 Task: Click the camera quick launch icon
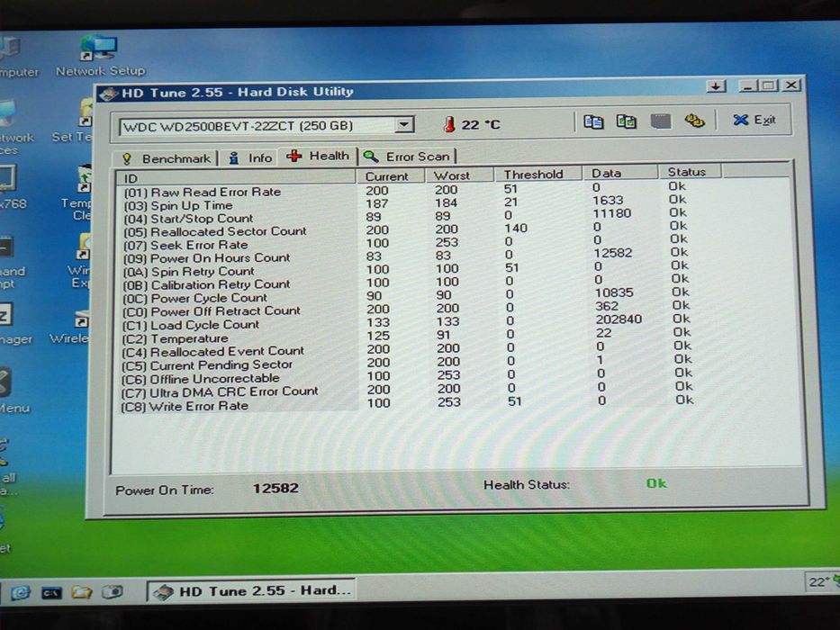click(x=113, y=591)
